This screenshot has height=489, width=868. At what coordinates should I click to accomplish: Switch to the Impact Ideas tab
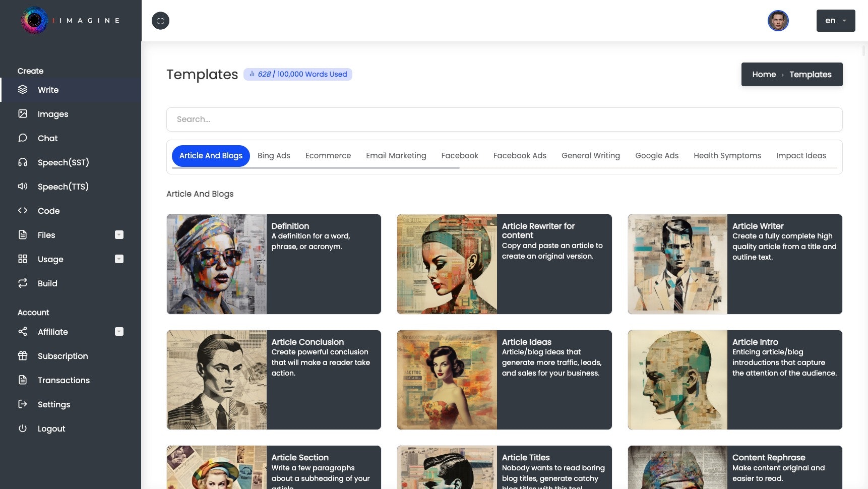801,156
